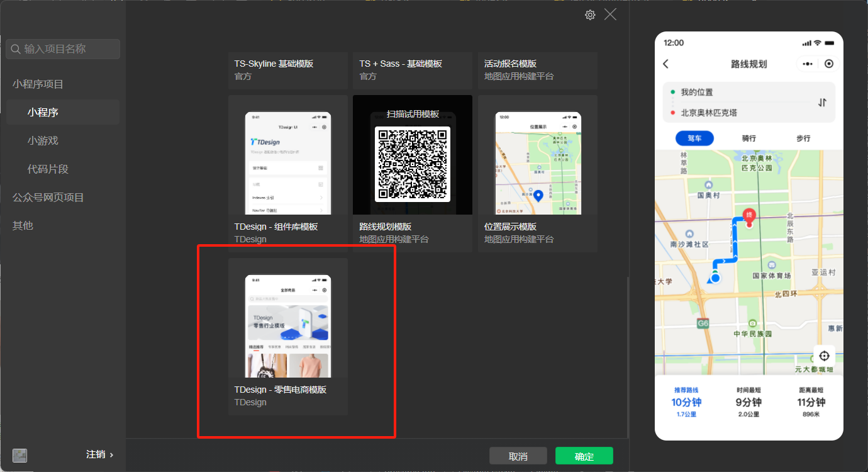Screen dimensions: 868x472
Task: Choose 推荐路线 10分钟 route option
Action: [686, 403]
